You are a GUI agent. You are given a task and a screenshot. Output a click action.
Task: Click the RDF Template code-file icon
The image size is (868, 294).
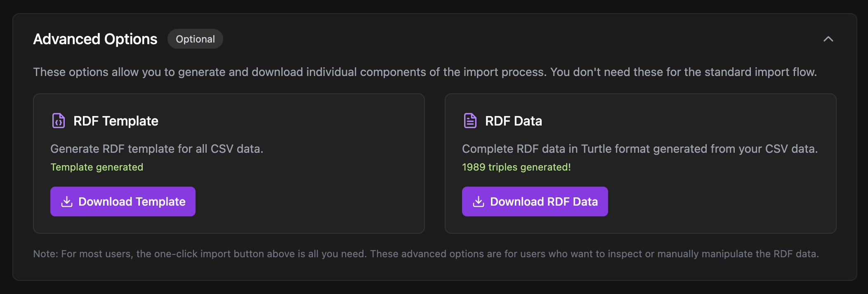[59, 121]
